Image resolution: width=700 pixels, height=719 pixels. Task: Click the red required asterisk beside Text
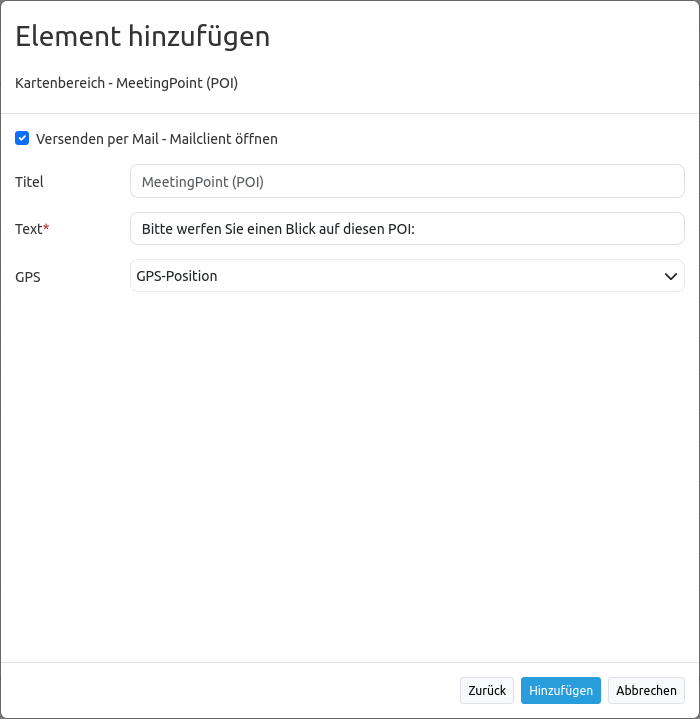[x=46, y=228]
